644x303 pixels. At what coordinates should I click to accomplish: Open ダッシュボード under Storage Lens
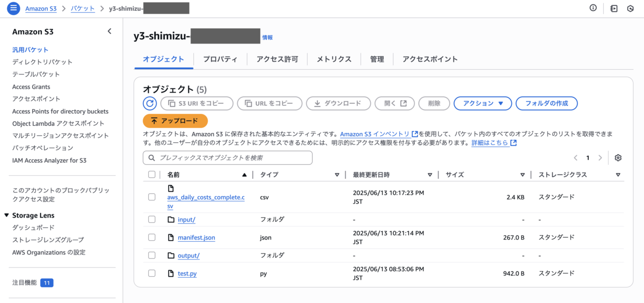(33, 228)
